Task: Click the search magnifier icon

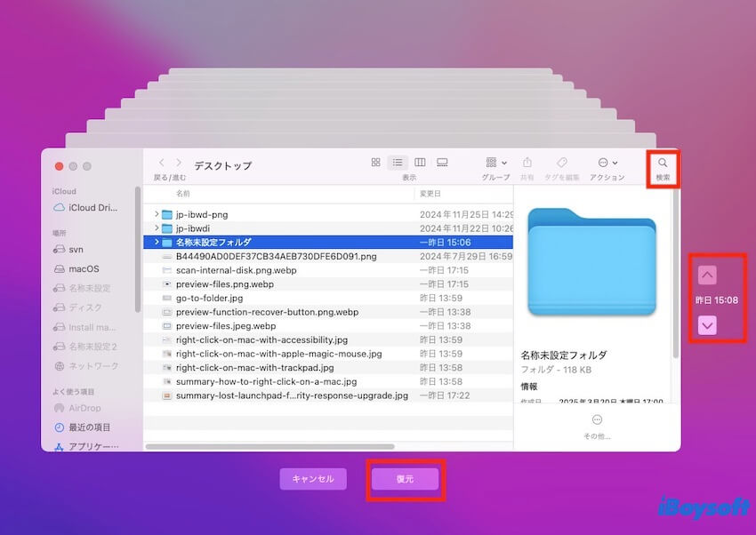Action: (x=663, y=163)
